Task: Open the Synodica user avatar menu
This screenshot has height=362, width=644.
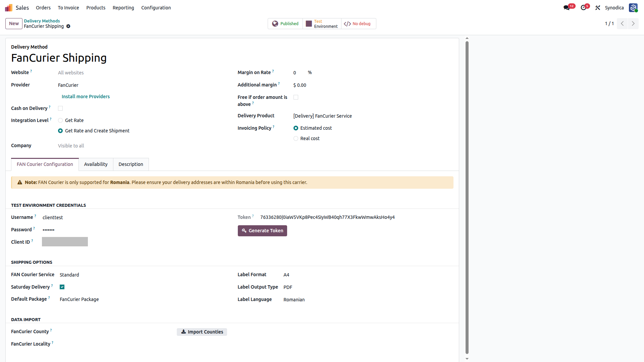Action: (x=633, y=8)
